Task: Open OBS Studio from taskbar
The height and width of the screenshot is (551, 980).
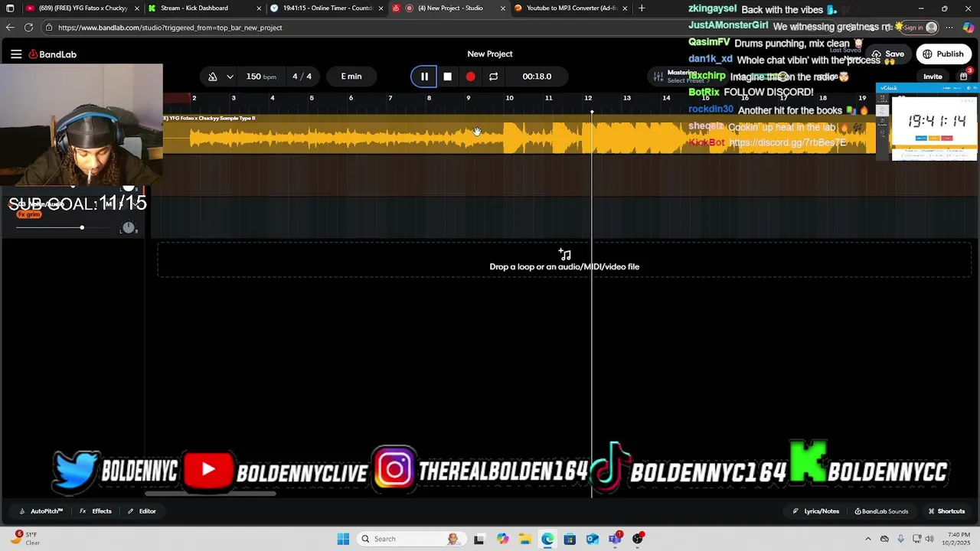Action: [638, 539]
